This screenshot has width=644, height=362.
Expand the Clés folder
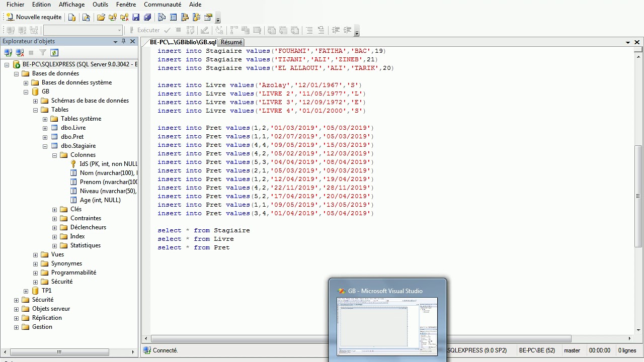[55, 209]
